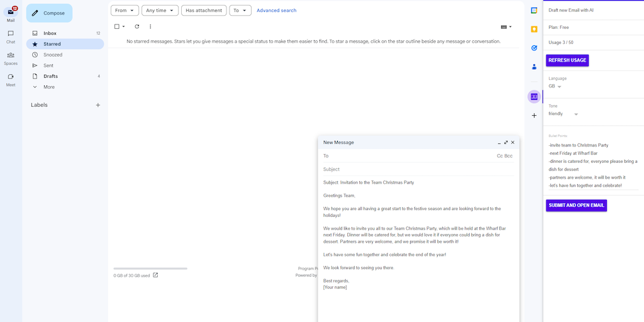The height and width of the screenshot is (322, 644).
Task: Click 'Plan: Free' text
Action: [x=558, y=28]
